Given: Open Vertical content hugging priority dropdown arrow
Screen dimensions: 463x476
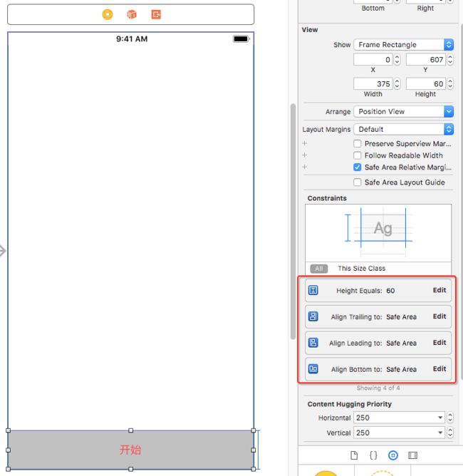Looking at the screenshot, I should (x=440, y=433).
